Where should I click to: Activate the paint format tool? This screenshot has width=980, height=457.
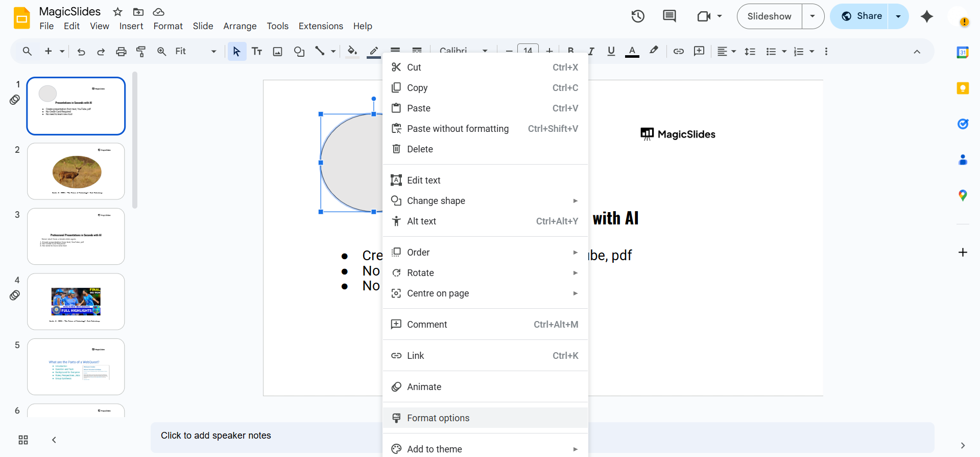pyautogui.click(x=141, y=51)
